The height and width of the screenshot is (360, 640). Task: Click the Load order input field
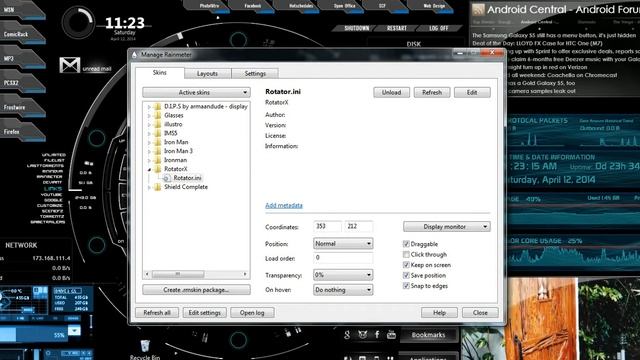click(343, 258)
